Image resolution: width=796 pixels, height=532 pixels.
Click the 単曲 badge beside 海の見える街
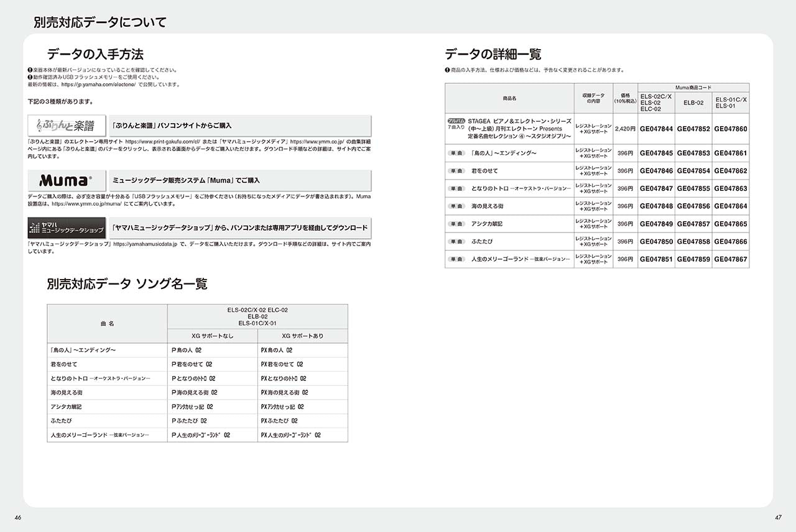click(456, 206)
